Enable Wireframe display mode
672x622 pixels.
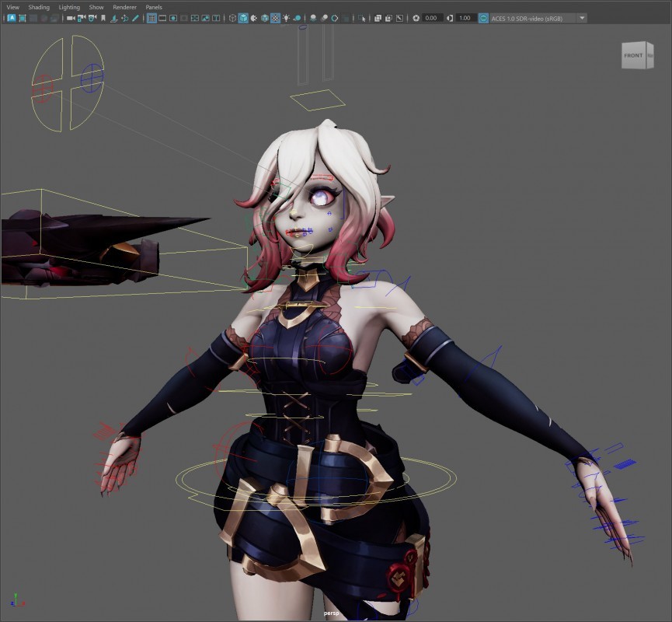[x=232, y=18]
